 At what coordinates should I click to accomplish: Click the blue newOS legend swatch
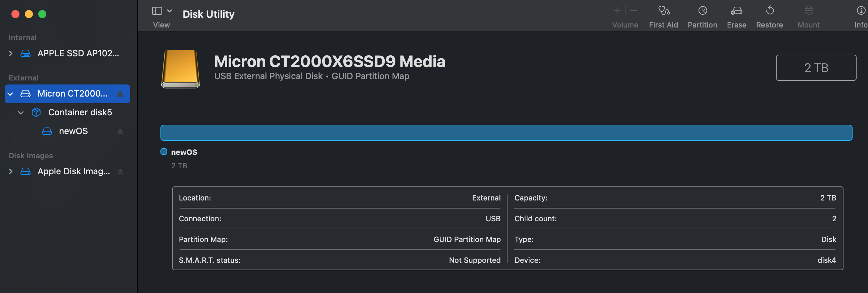click(x=164, y=152)
